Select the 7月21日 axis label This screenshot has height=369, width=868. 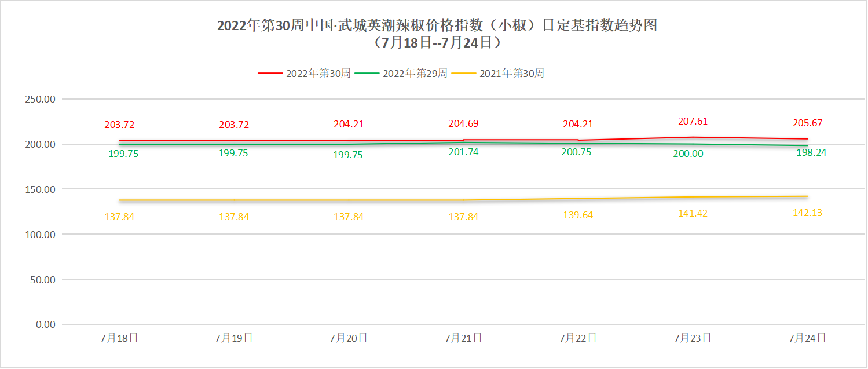pos(463,338)
